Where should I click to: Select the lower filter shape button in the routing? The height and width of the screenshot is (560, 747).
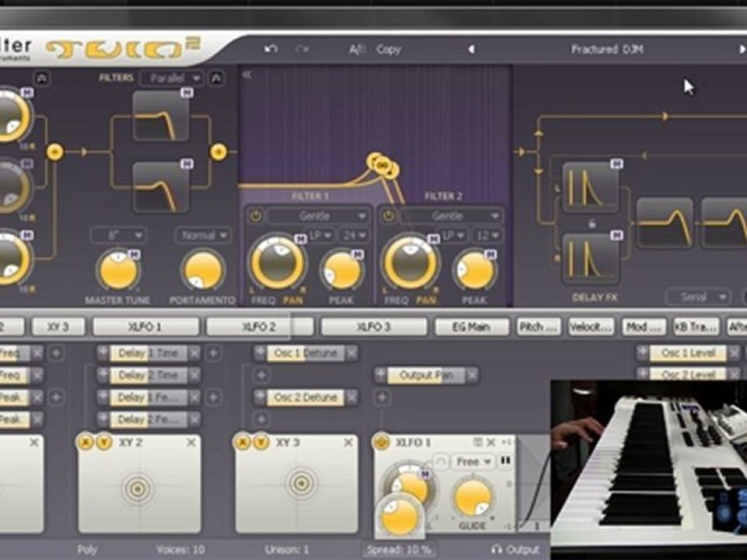tap(160, 187)
